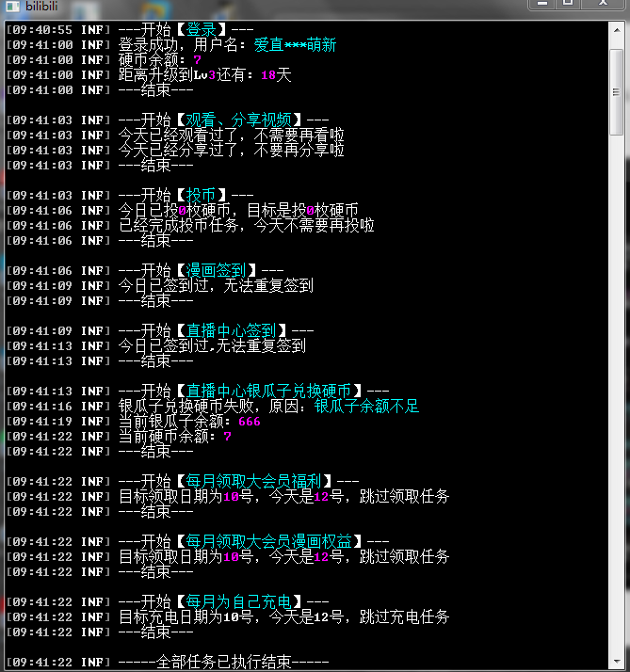Click the line '登录成功，用户名：'
Viewport: 630px width, 672px height.
coord(182,45)
